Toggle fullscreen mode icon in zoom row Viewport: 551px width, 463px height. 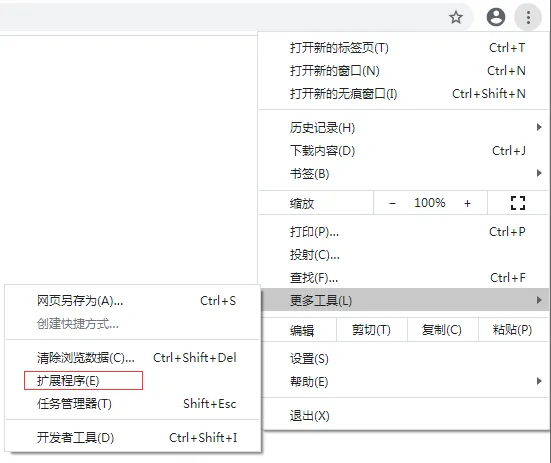pyautogui.click(x=518, y=203)
